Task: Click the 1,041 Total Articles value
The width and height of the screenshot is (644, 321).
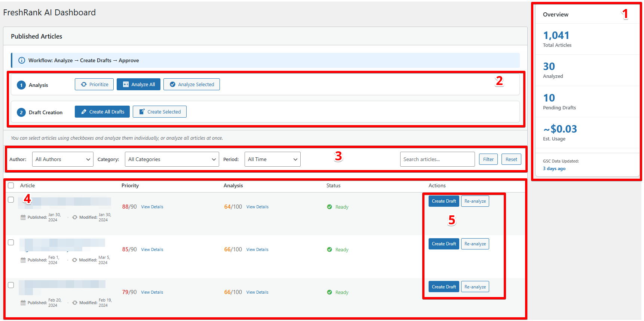Action: [x=556, y=36]
